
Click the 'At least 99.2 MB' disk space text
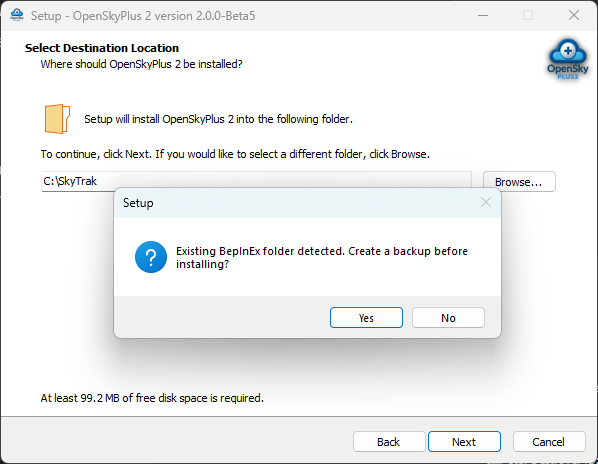pos(152,398)
